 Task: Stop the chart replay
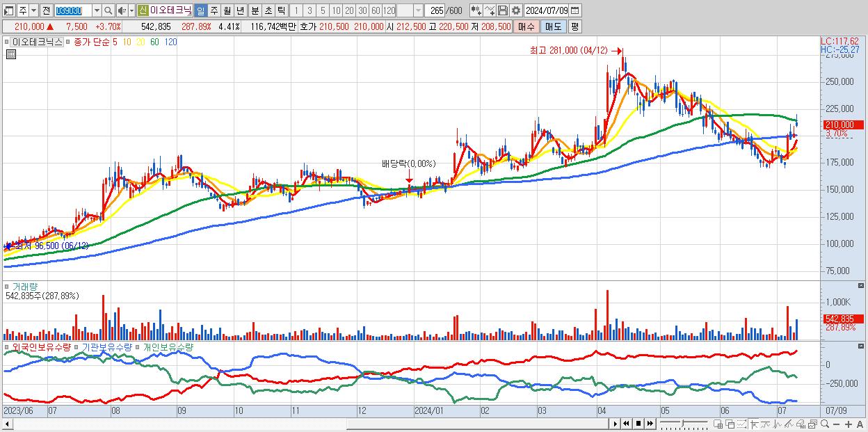tap(638, 424)
